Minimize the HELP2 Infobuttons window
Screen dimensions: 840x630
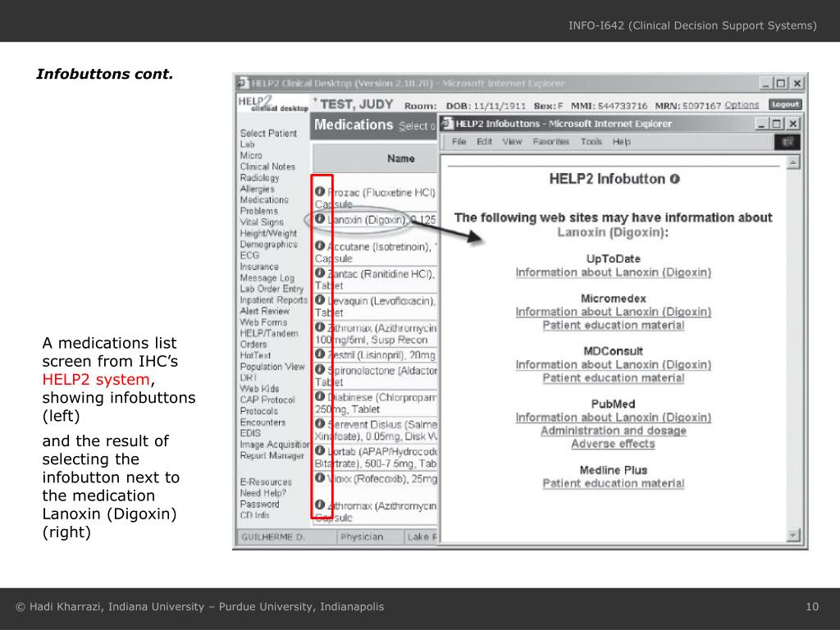762,124
